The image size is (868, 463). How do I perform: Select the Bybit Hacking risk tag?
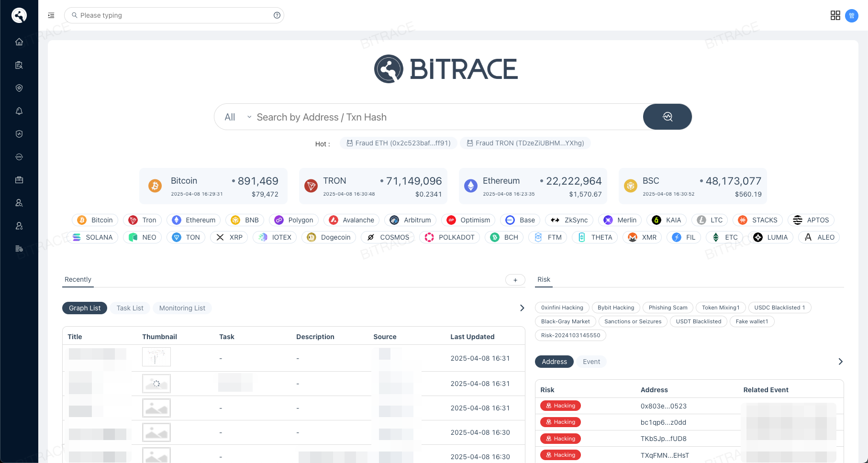point(616,308)
